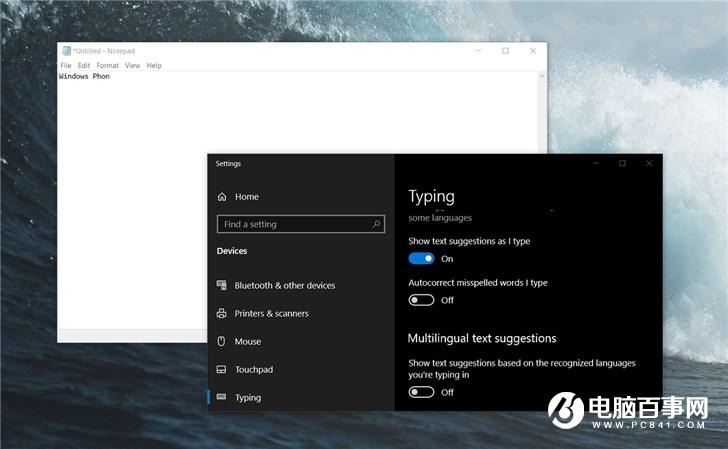Close the Notepad window
Screen dimensions: 728x449
[x=533, y=51]
